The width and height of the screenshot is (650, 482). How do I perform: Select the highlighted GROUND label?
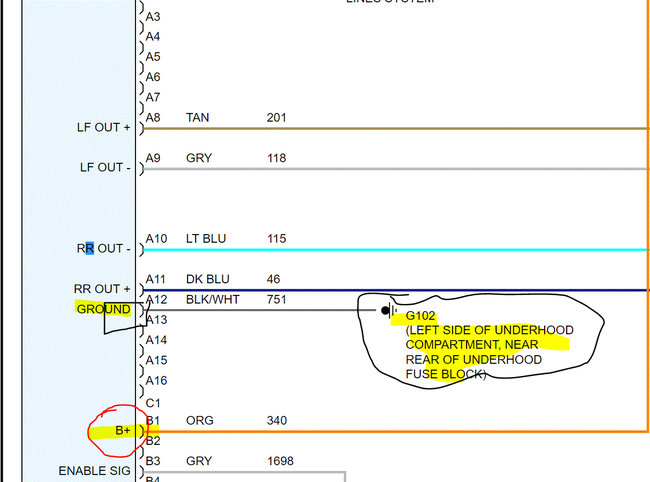(104, 309)
